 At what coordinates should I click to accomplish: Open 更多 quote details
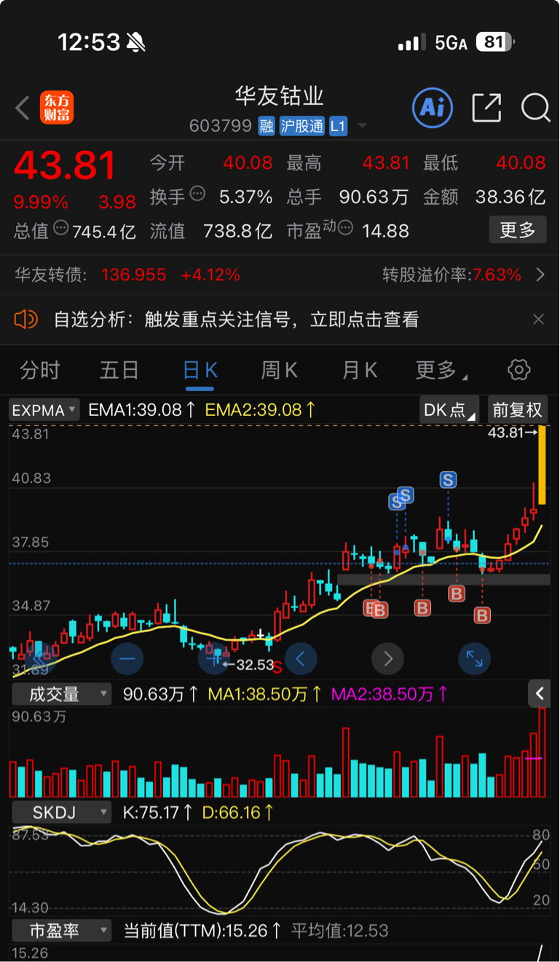[518, 230]
